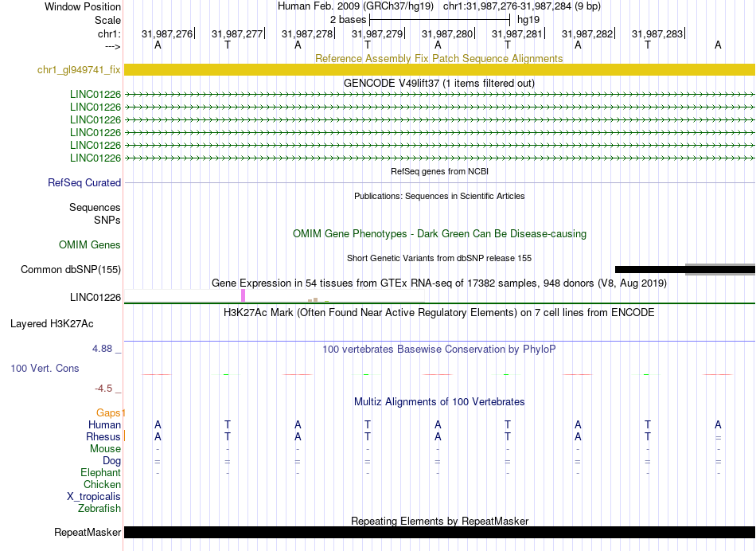Click the RepeatMasker track label
This screenshot has height=551, width=756.
click(88, 532)
